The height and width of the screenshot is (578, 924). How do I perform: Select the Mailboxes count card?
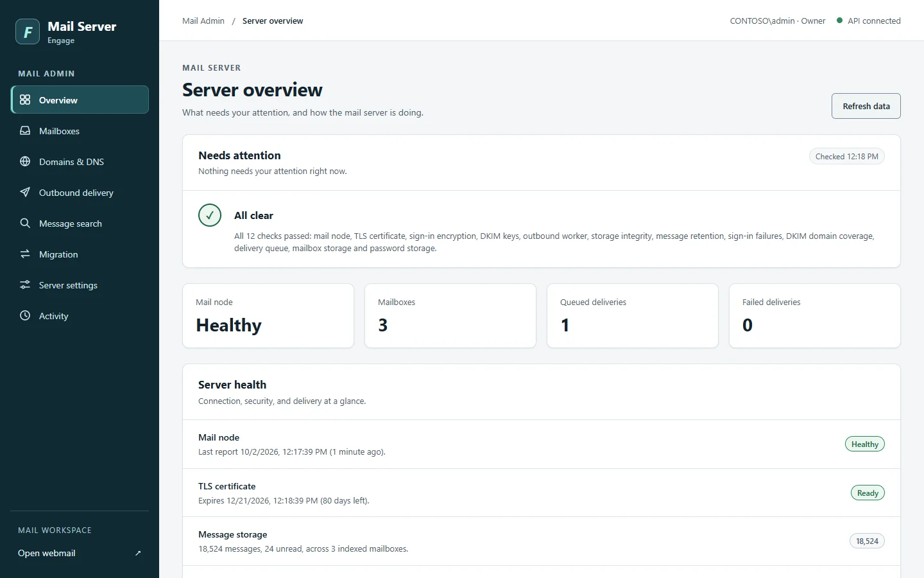coord(450,315)
